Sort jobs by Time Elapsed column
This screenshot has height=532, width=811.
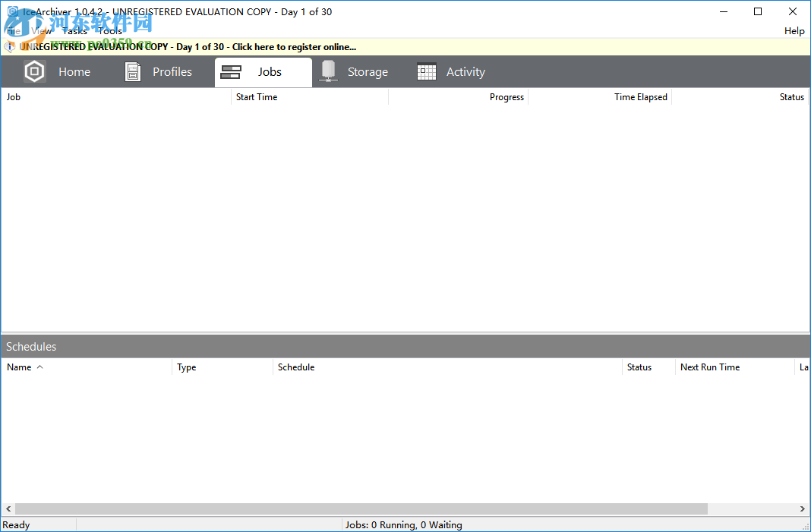coord(600,96)
